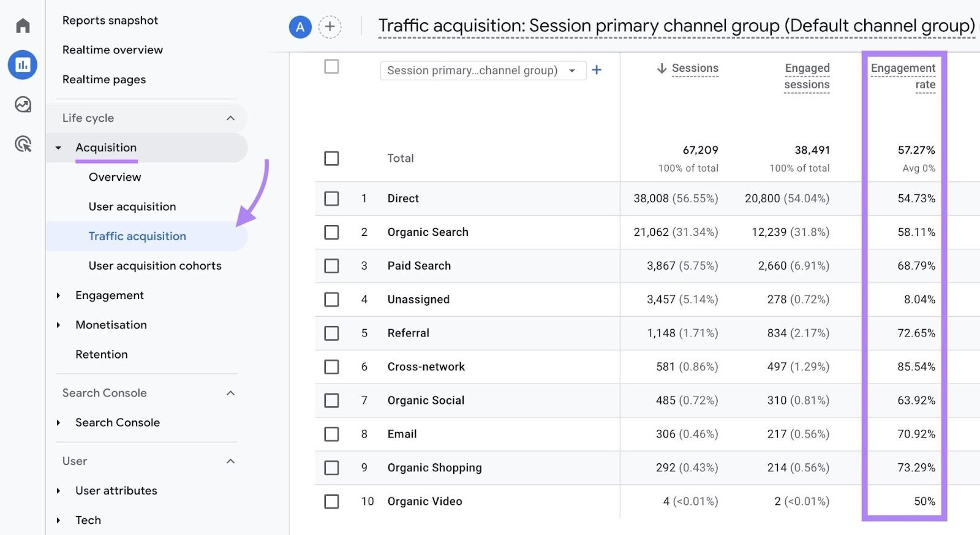Click the 'A' all users segment badge
Image resolution: width=980 pixels, height=535 pixels.
pos(300,27)
